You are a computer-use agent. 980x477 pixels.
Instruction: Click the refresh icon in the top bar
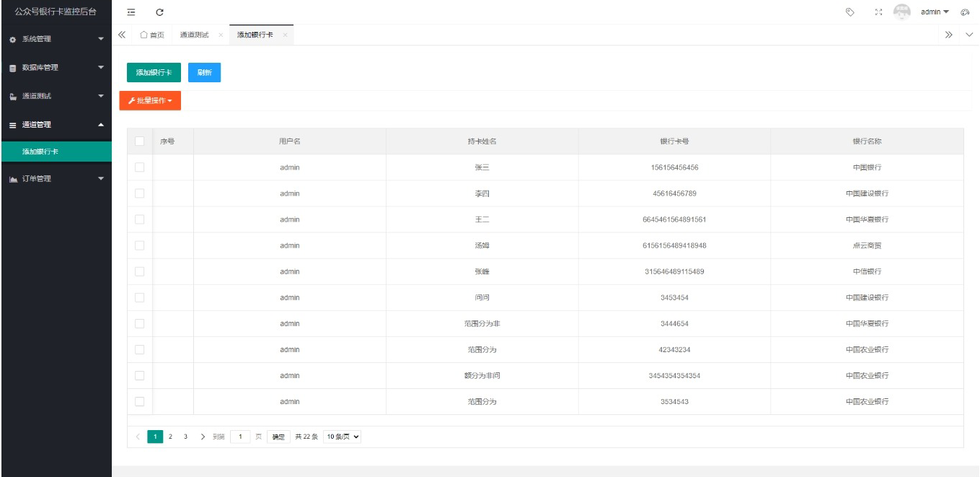pos(159,12)
